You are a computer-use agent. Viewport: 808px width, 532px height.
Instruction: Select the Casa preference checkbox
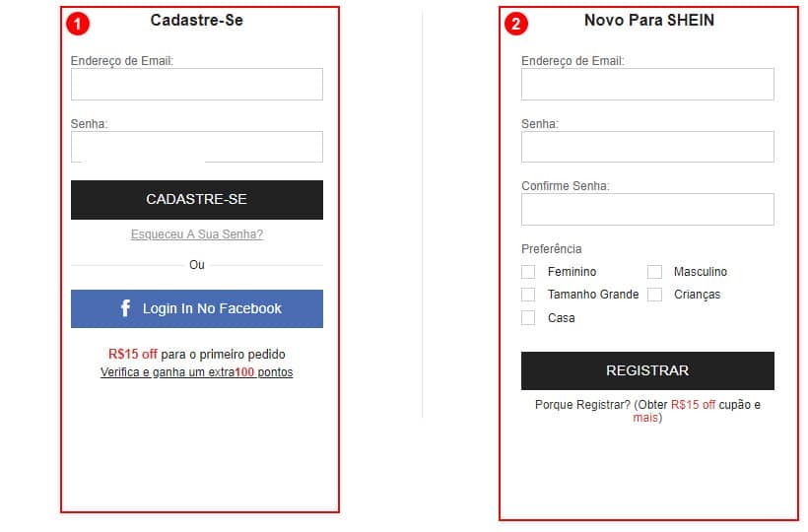[x=528, y=318]
